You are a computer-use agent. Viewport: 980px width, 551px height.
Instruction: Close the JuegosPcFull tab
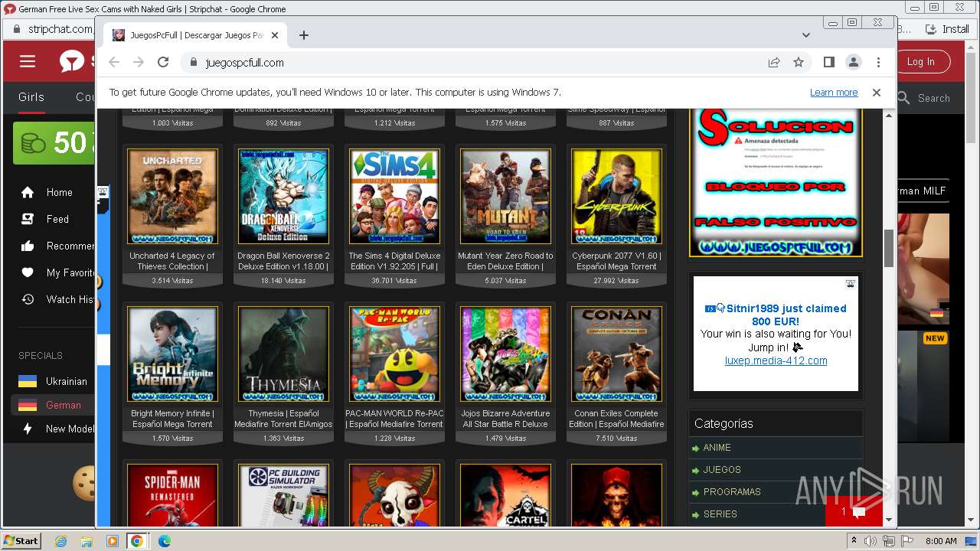click(276, 35)
